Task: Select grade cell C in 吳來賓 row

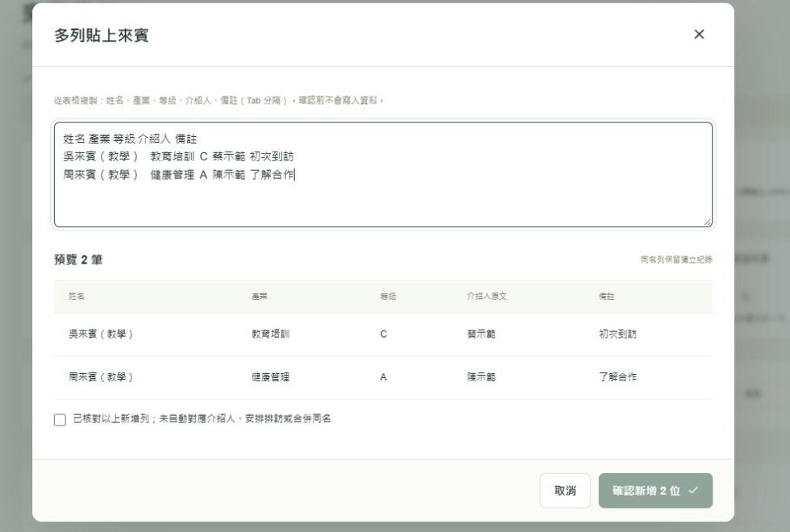Action: pyautogui.click(x=384, y=334)
